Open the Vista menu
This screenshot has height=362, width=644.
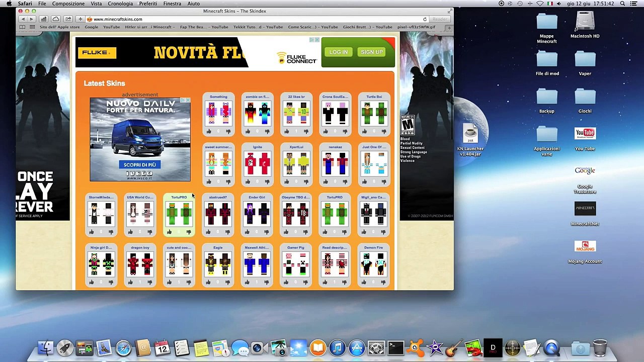coord(96,4)
